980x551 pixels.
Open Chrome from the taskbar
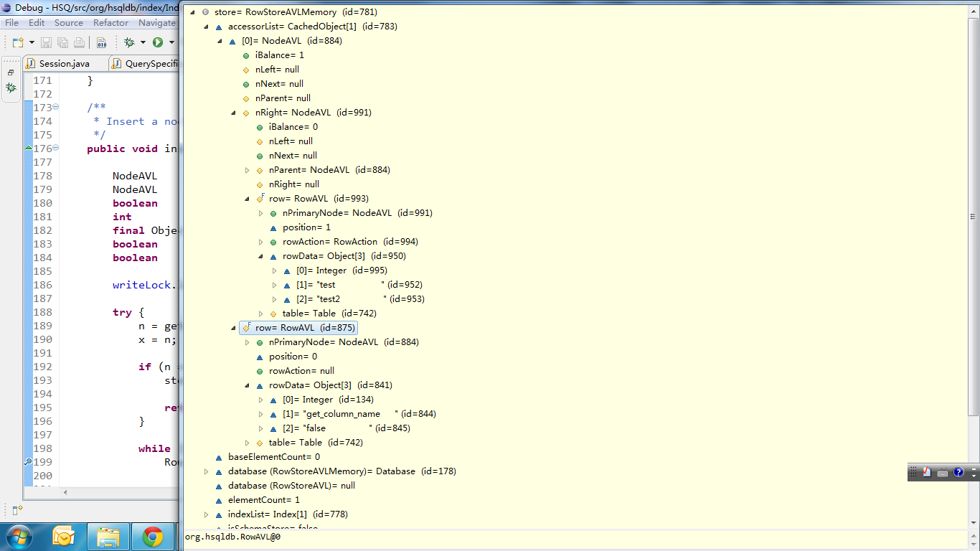click(152, 536)
